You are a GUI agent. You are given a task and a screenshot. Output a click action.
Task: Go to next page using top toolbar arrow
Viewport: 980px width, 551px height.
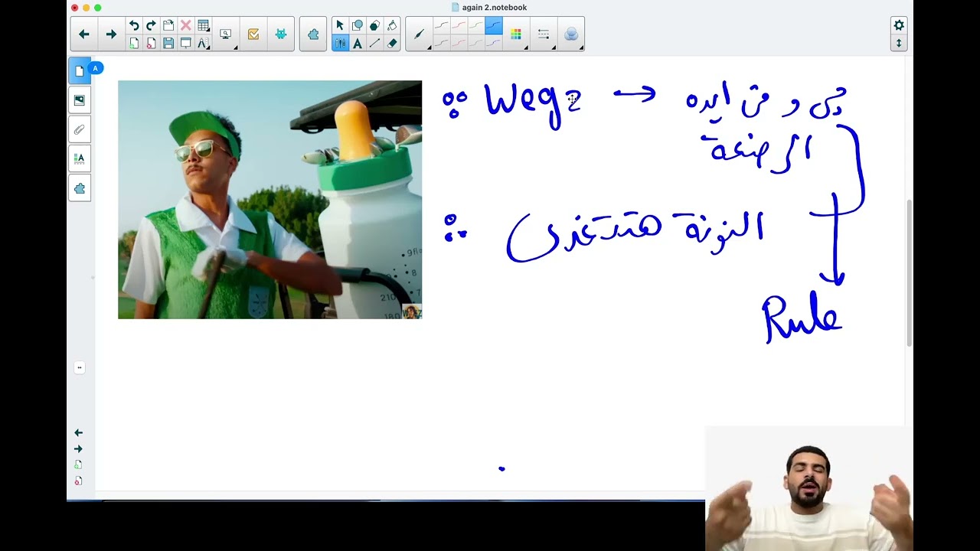point(111,34)
